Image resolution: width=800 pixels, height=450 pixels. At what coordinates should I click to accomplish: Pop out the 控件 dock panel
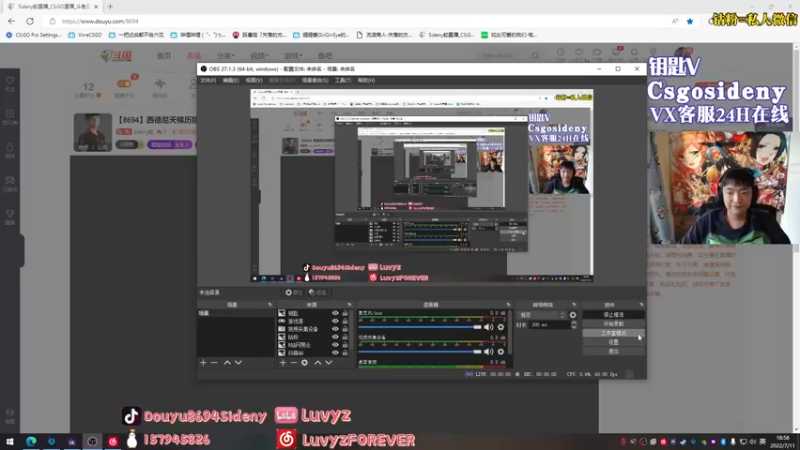pos(641,305)
